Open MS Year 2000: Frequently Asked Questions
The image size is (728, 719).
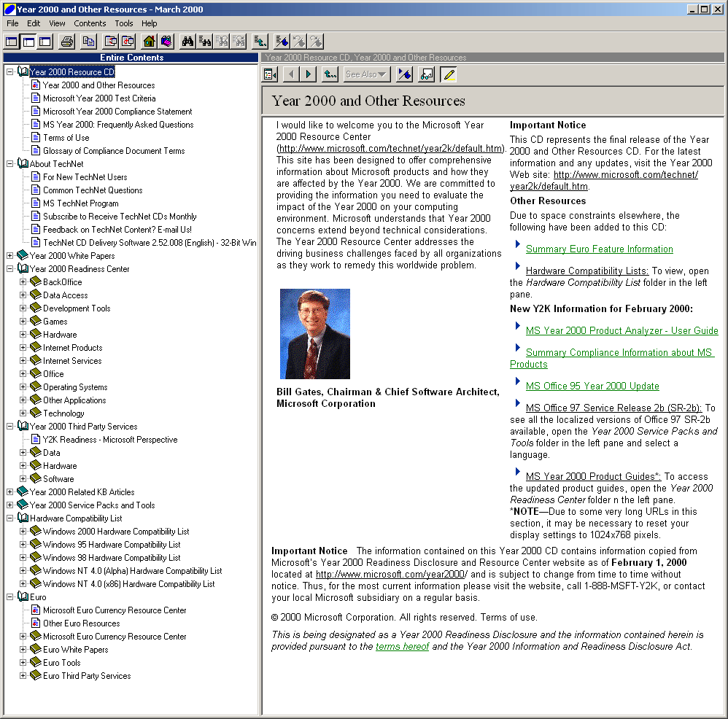[118, 125]
